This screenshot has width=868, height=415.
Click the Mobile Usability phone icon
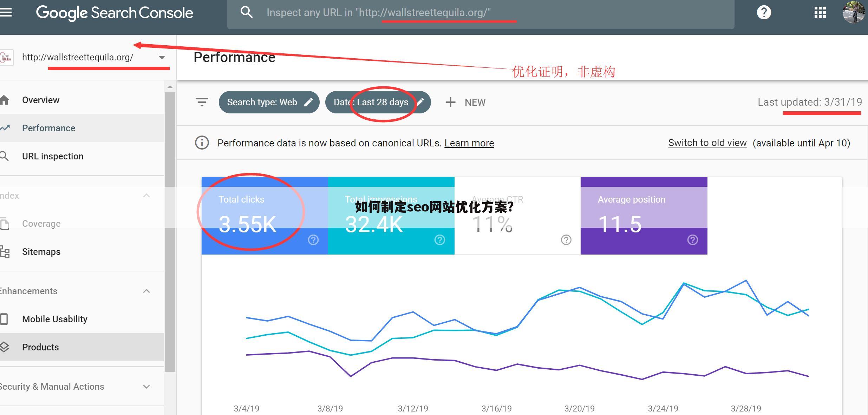pos(4,319)
